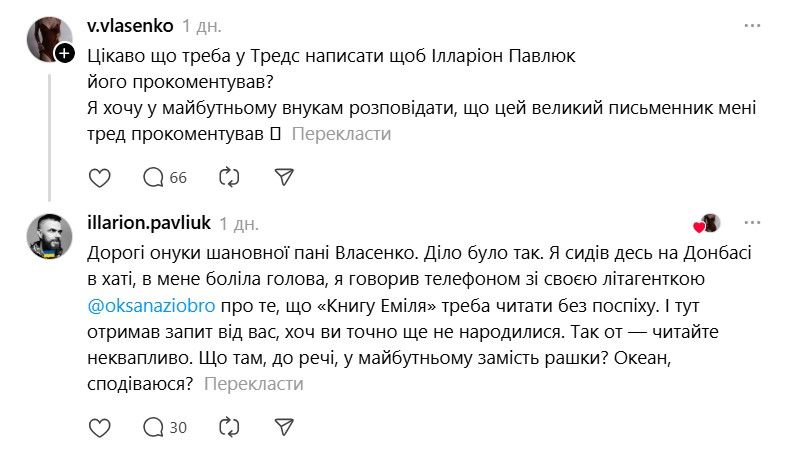
Task: Open timestamp of illarion.pavliuk's reply
Action: [x=237, y=222]
